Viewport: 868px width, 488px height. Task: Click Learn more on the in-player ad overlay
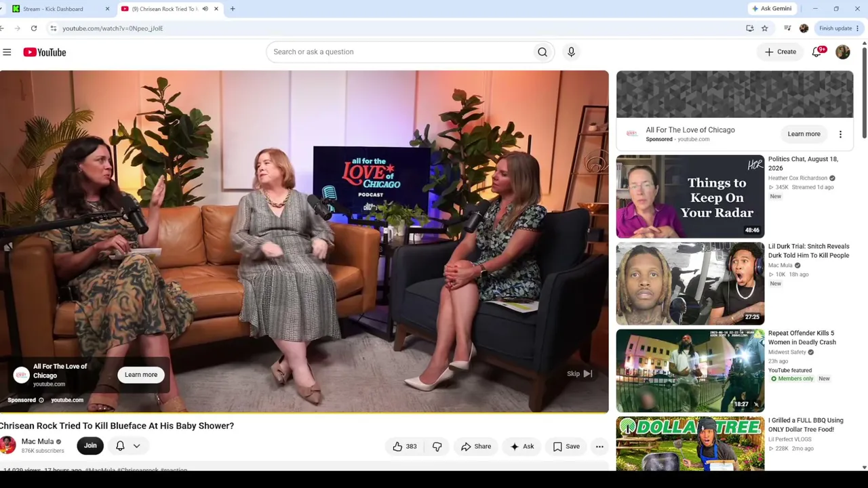coord(141,375)
